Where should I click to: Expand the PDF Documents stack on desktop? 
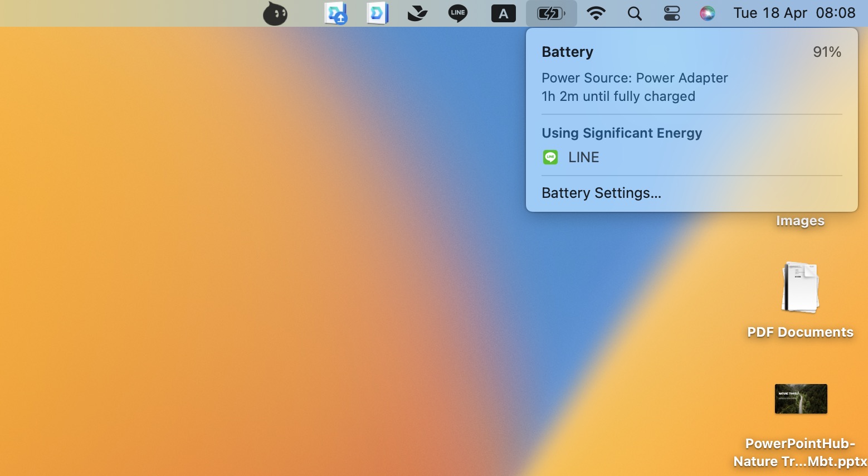[801, 288]
